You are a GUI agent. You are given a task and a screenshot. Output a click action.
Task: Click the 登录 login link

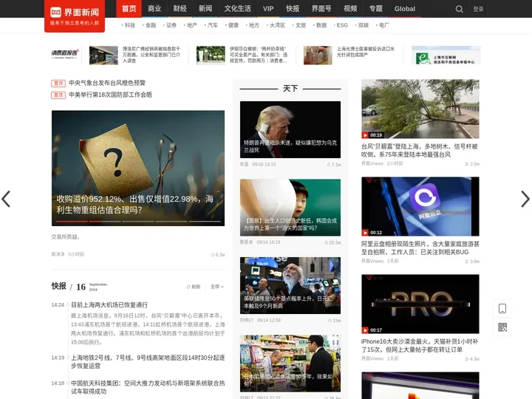[478, 9]
